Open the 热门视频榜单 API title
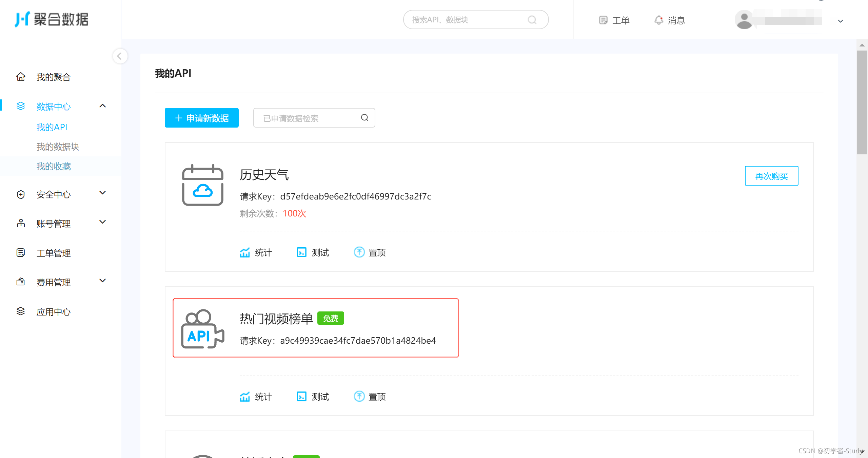The height and width of the screenshot is (458, 868). pos(276,319)
